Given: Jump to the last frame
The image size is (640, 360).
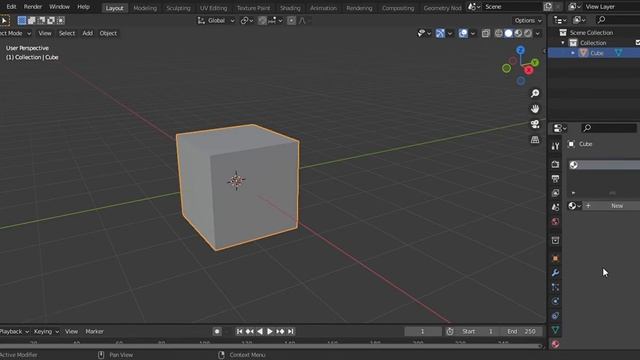Looking at the screenshot, I should pyautogui.click(x=291, y=331).
